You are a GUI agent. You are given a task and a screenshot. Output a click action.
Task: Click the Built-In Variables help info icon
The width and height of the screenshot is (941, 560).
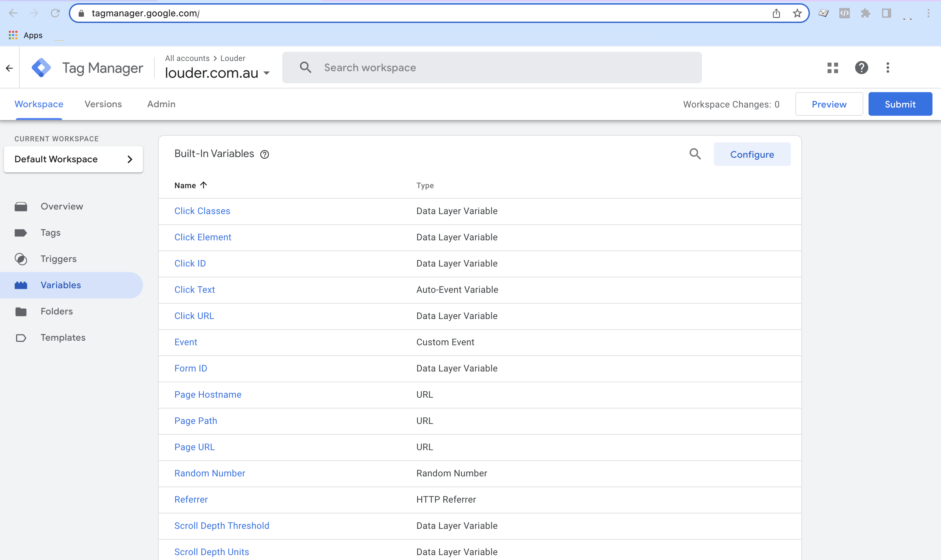(265, 154)
